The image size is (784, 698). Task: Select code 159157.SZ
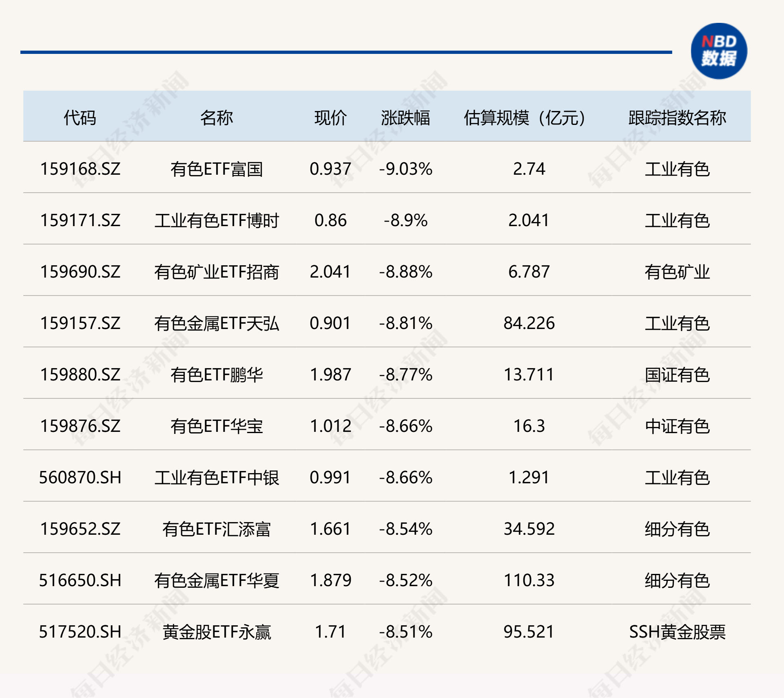pos(80,323)
